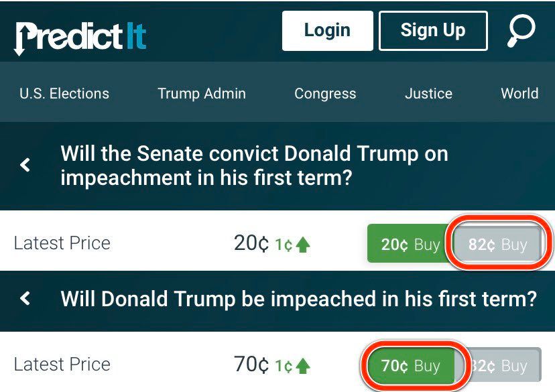This screenshot has width=555, height=392.
Task: Click the green 20¢ Buy button
Action: 410,244
